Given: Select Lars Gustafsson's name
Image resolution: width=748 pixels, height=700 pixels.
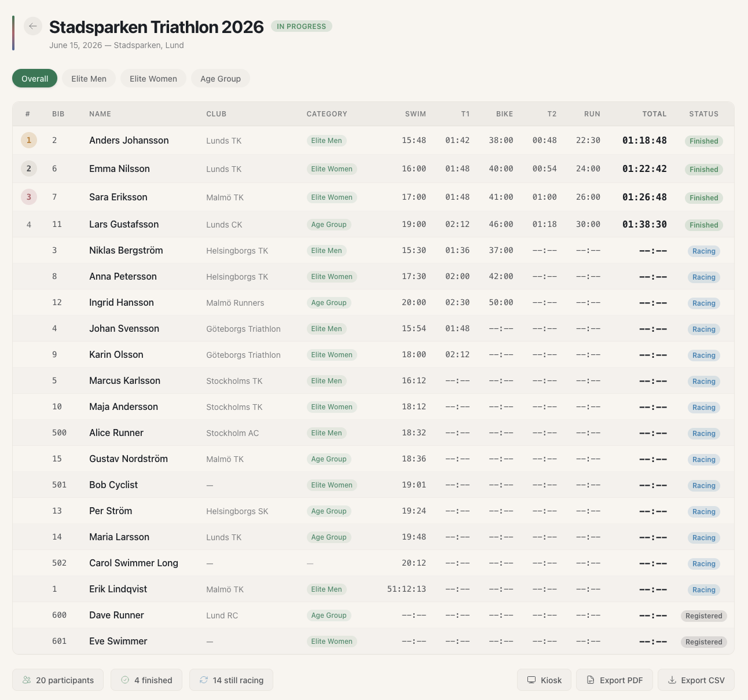Looking at the screenshot, I should [x=124, y=224].
